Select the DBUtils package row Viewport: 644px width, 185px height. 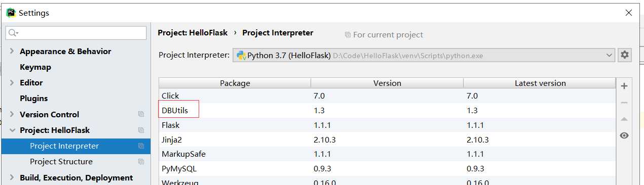pos(387,110)
